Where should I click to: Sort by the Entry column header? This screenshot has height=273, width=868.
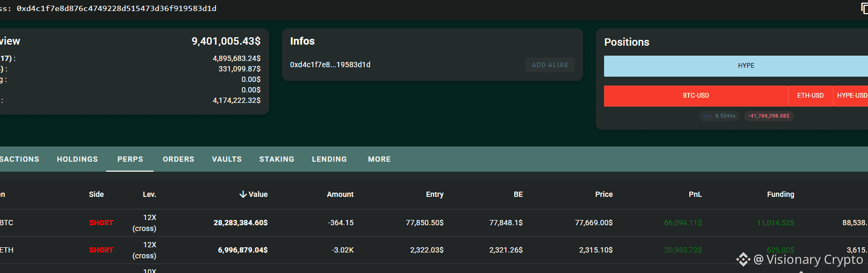(x=434, y=194)
